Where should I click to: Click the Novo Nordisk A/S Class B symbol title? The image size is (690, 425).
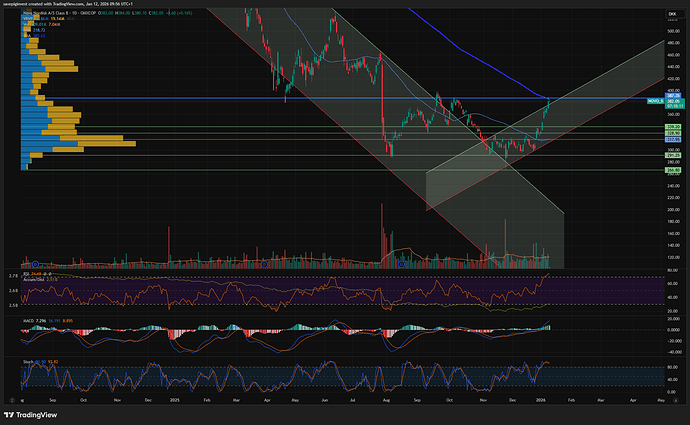click(x=47, y=12)
